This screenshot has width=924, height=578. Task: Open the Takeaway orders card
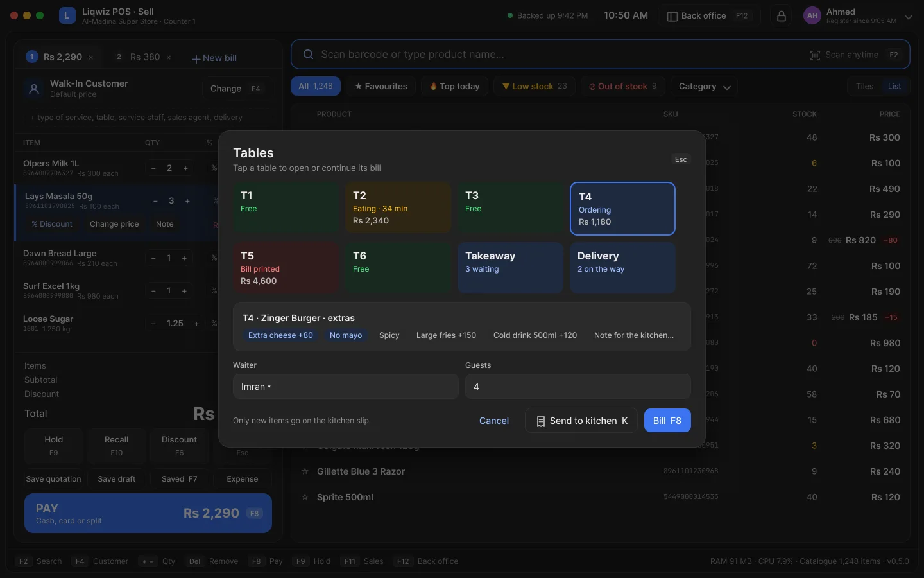[x=510, y=268]
